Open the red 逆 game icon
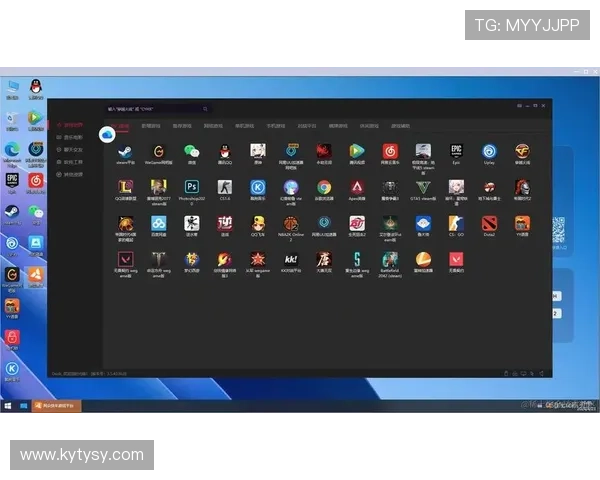 click(x=225, y=223)
